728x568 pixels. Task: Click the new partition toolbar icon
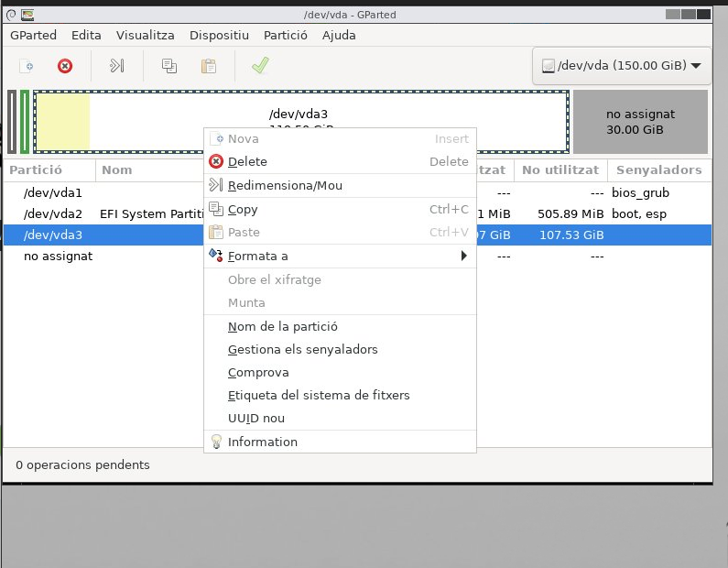(27, 66)
